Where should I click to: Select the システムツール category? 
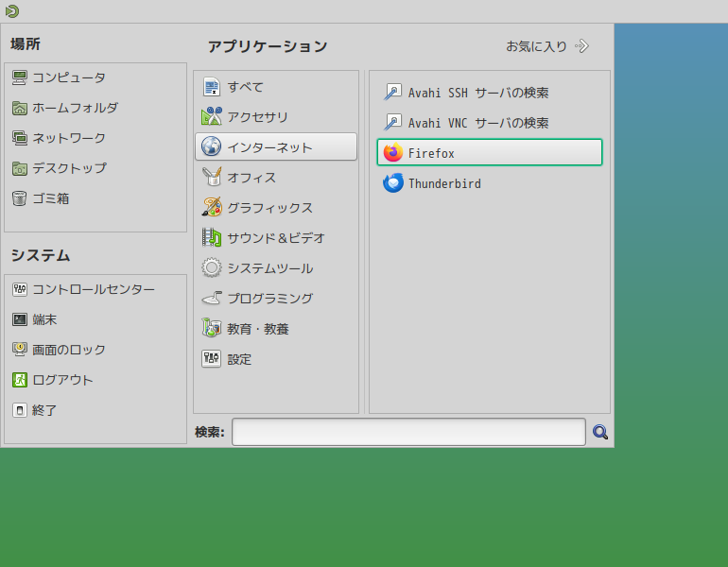(x=276, y=267)
